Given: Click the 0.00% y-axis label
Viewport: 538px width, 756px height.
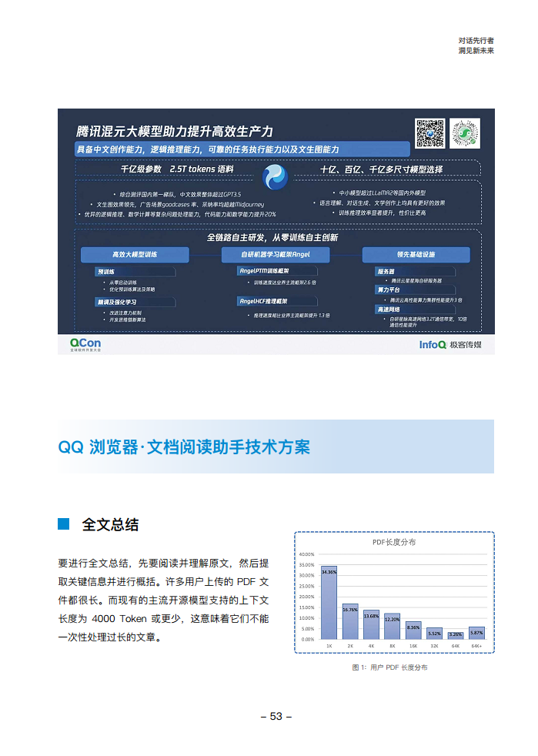Looking at the screenshot, I should [308, 640].
